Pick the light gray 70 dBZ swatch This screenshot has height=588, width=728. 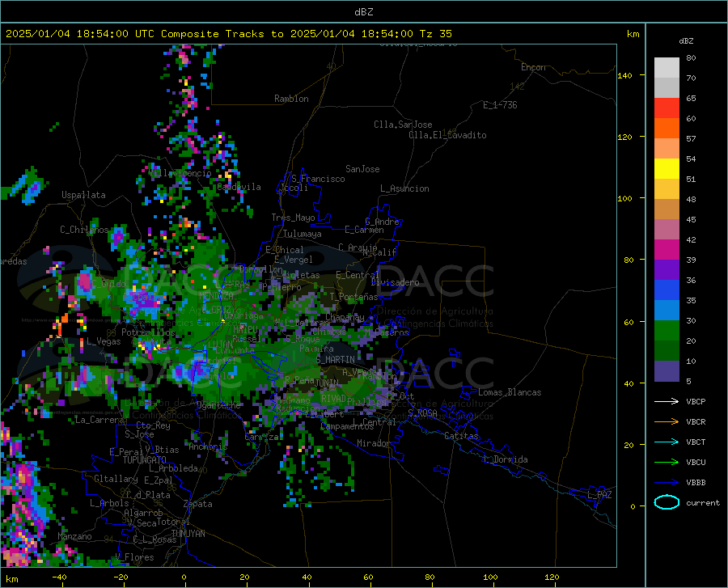click(667, 68)
